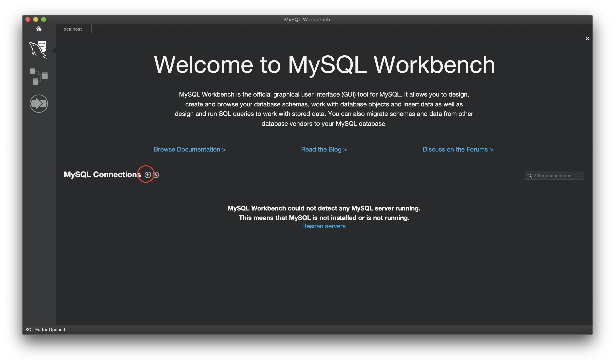Click the MySQL Workbench title bar
Screen dimensions: 615x364
coord(307,20)
